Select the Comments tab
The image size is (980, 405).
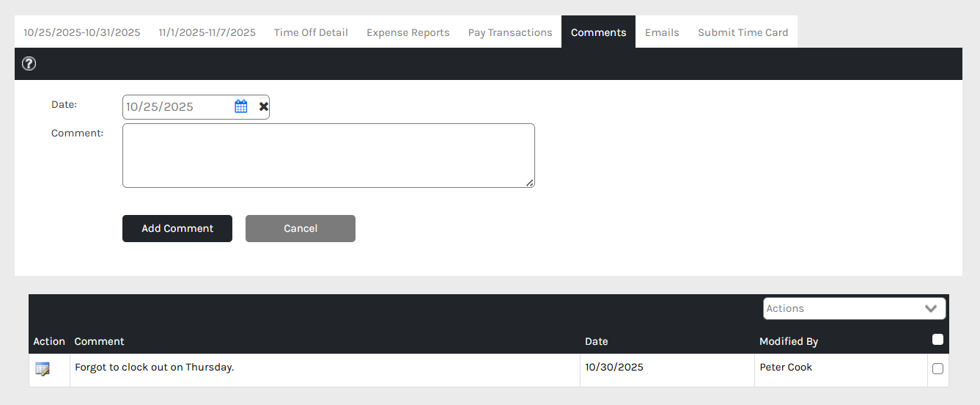coord(599,32)
